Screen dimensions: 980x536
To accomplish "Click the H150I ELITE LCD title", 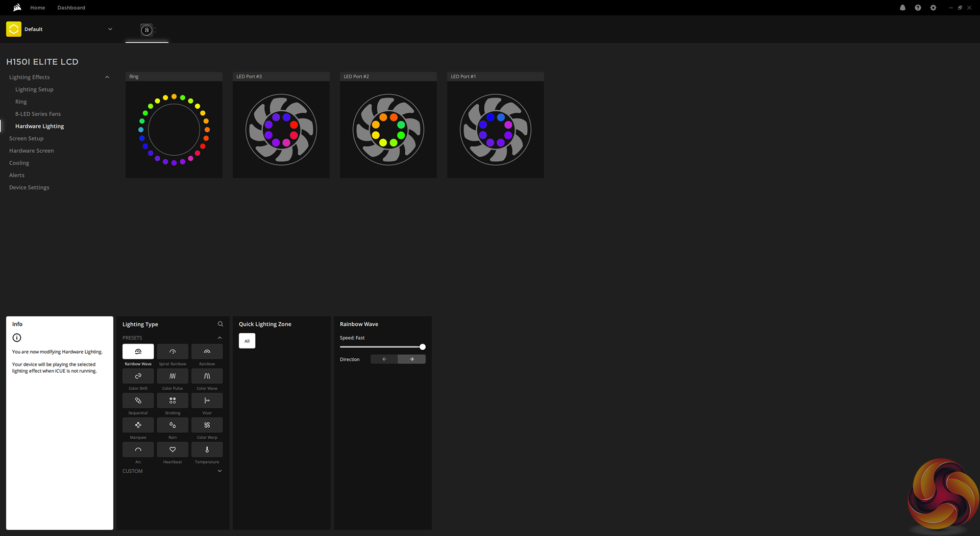I will coord(42,62).
